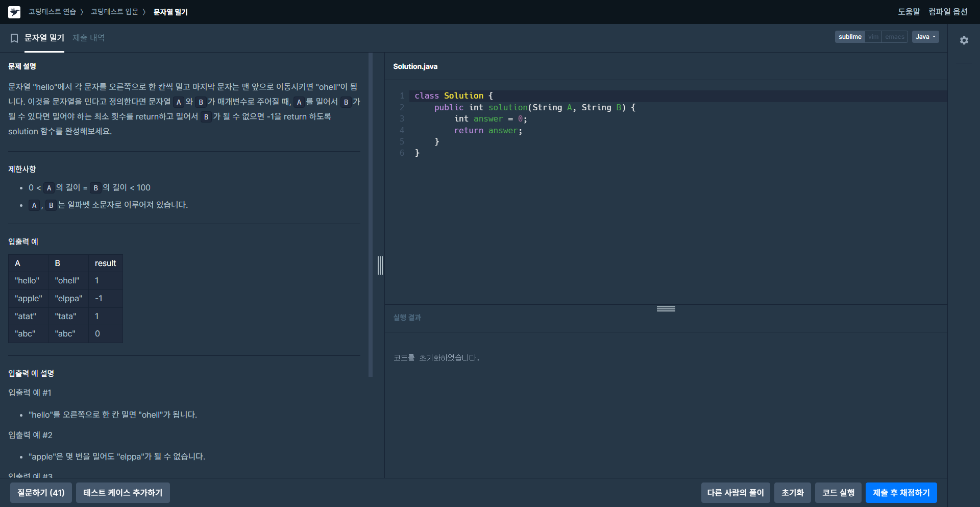Open the Java language dropdown
The image size is (980, 507).
[x=925, y=37]
